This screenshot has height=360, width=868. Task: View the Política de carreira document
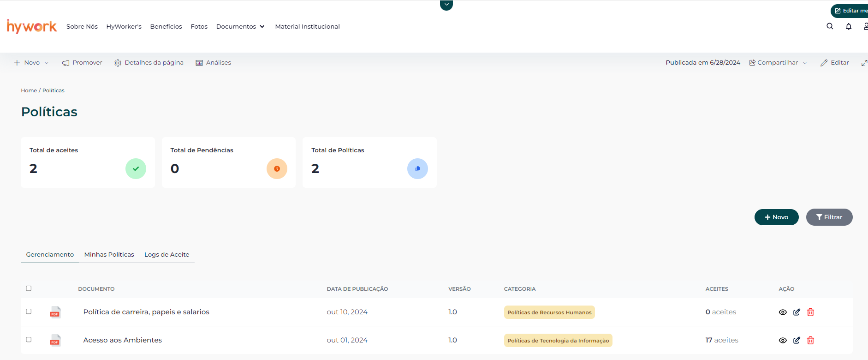(783, 312)
